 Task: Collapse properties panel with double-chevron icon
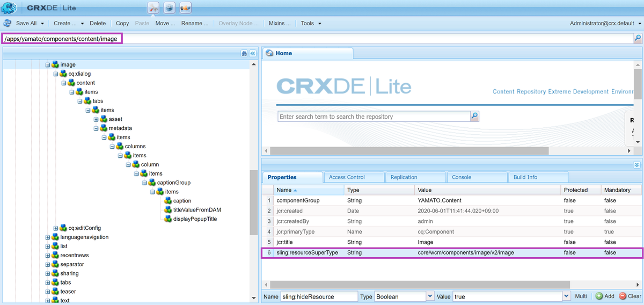click(x=636, y=165)
